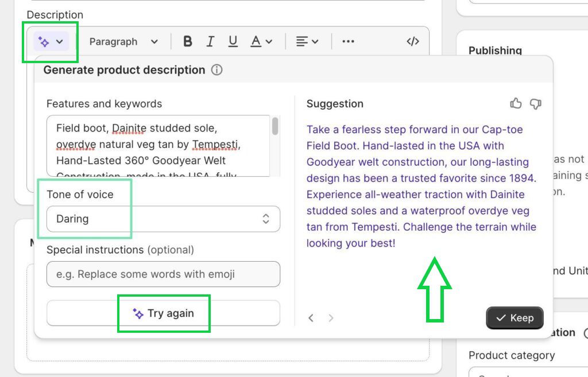Give the suggestion a thumbs down
588x377 pixels.
pyautogui.click(x=535, y=103)
